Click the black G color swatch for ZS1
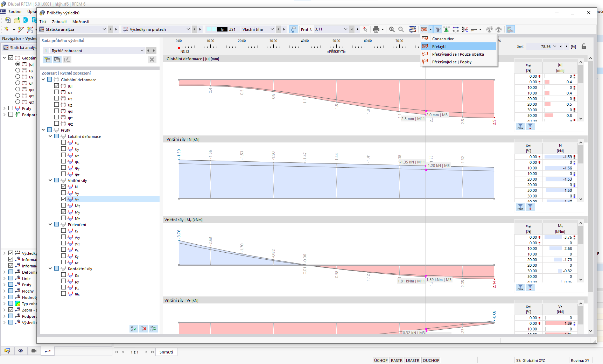Viewport: 603px width, 364px height. [x=222, y=29]
